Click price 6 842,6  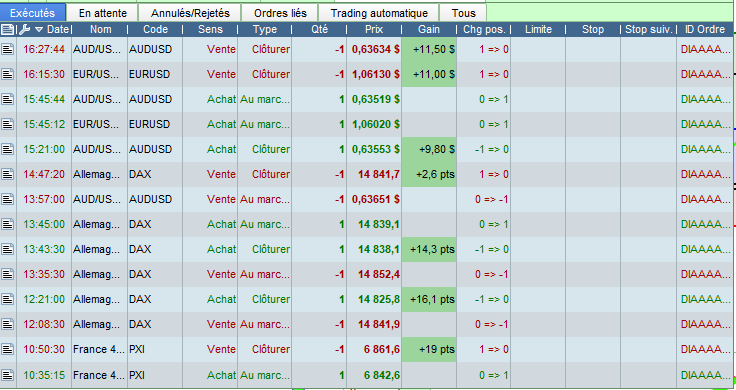click(382, 375)
